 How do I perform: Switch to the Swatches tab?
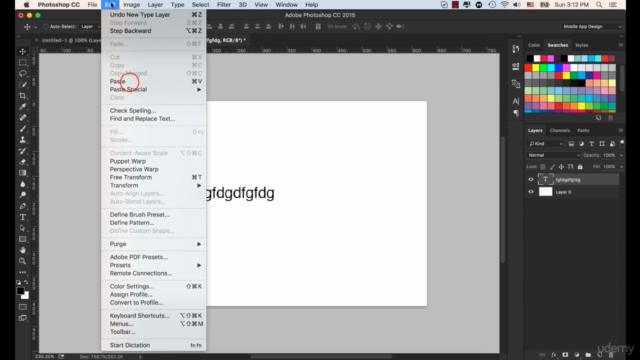pos(557,45)
